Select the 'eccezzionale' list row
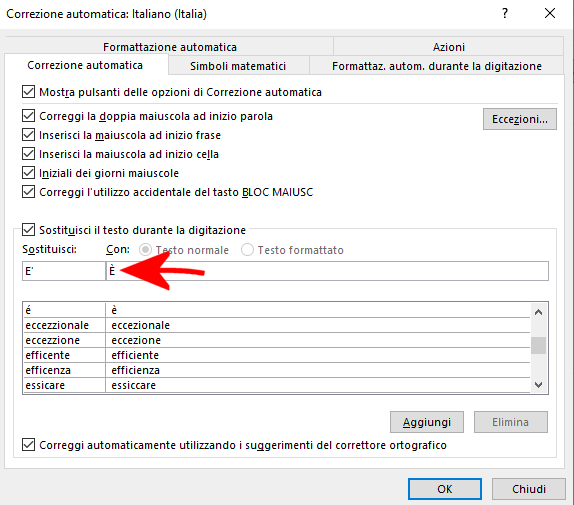The width and height of the screenshot is (574, 505). (64, 325)
